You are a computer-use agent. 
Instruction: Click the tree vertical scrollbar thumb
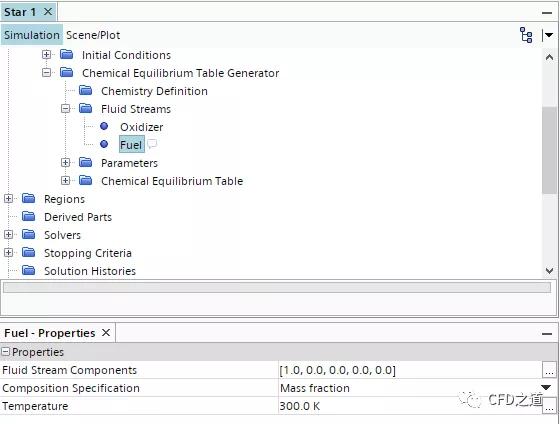coord(549,150)
